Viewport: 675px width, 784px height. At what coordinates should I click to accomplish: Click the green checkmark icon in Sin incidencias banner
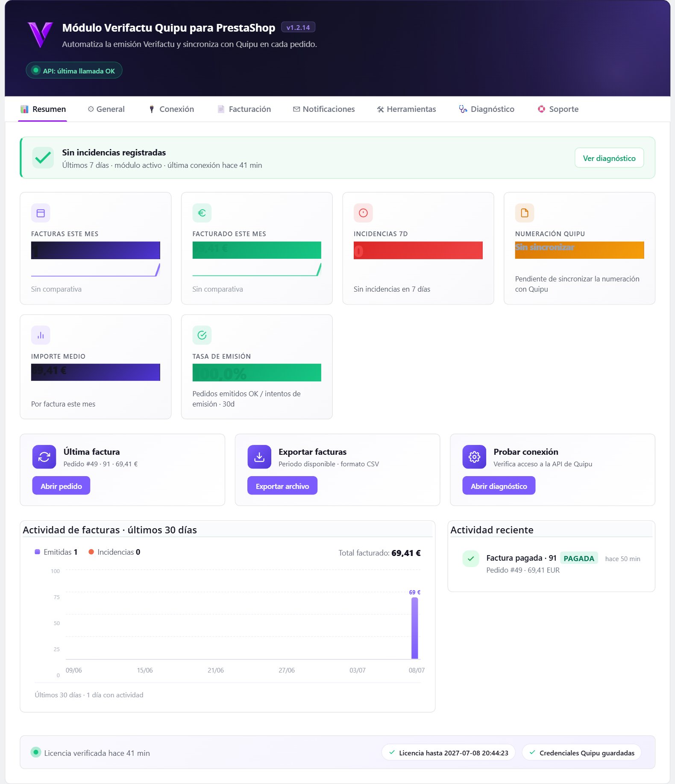click(43, 158)
